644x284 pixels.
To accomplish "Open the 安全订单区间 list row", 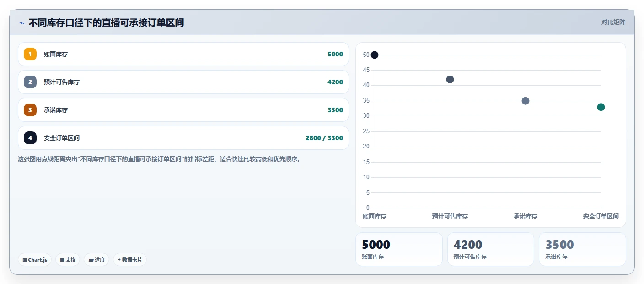I will (x=183, y=138).
